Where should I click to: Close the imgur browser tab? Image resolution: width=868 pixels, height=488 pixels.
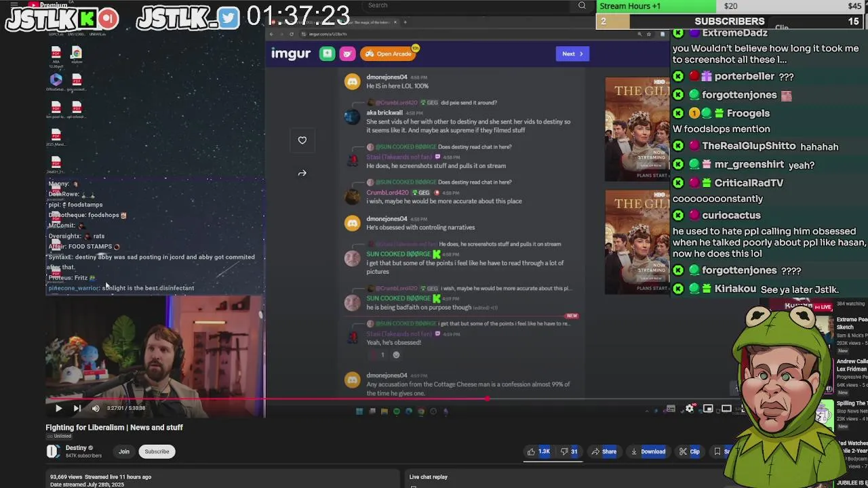pos(395,22)
